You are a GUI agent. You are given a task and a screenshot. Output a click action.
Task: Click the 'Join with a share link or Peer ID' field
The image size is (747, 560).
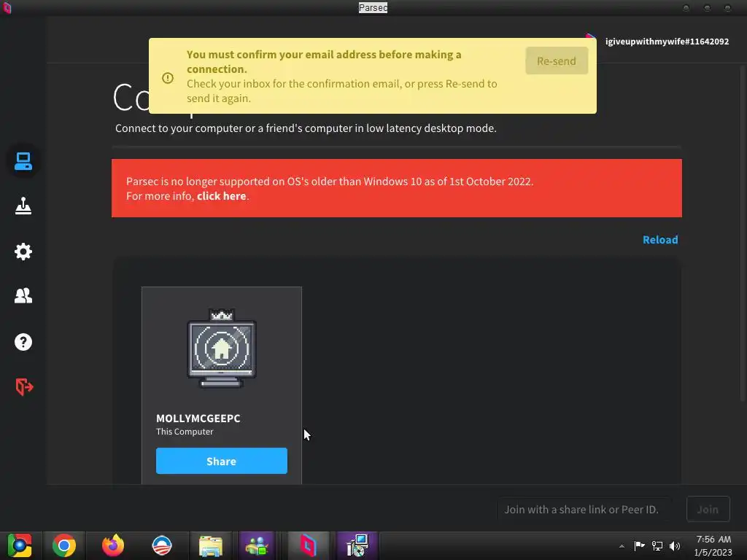pyautogui.click(x=584, y=509)
